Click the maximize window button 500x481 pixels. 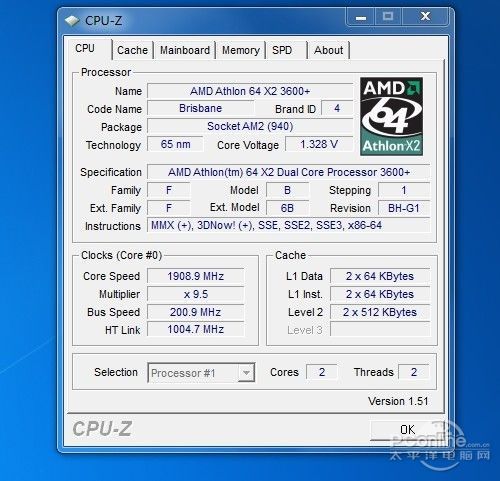(389, 17)
